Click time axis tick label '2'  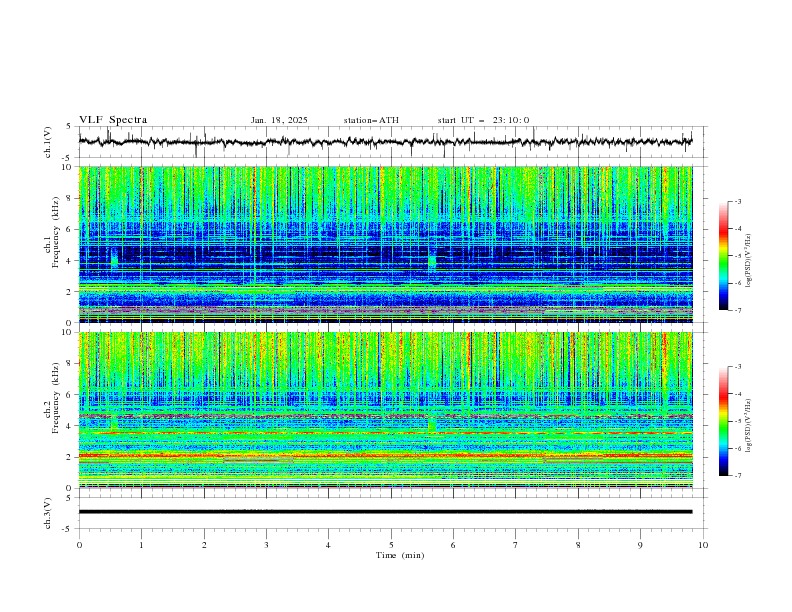(x=204, y=545)
